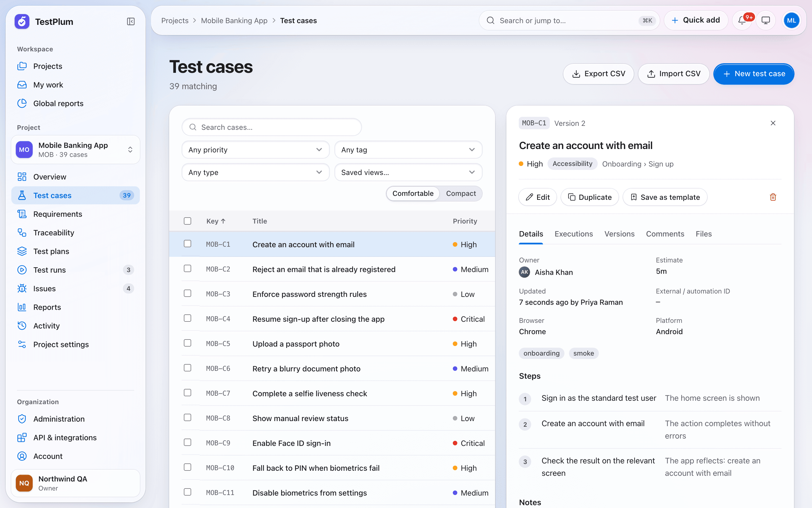Go to Administration
This screenshot has height=508, width=812.
click(76, 419)
